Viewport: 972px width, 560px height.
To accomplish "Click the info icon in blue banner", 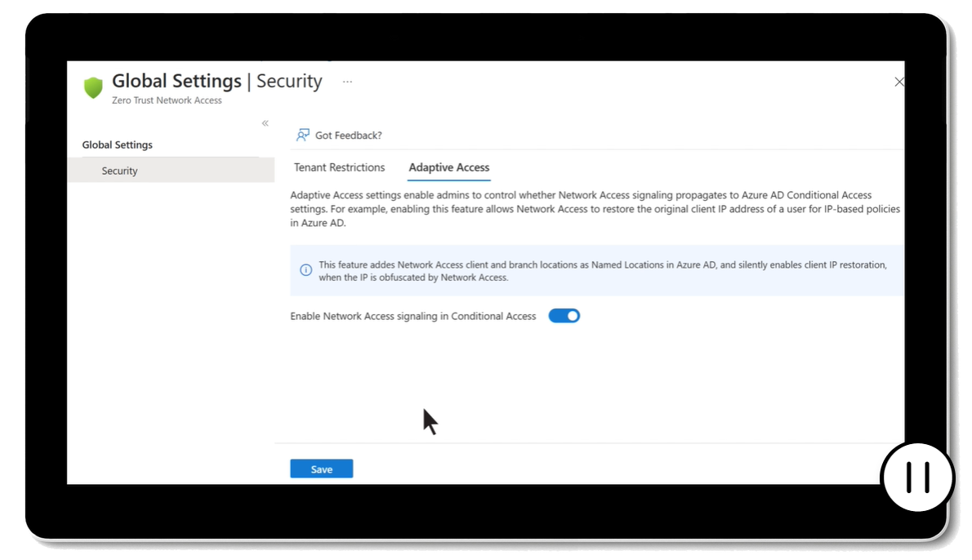I will coord(305,270).
